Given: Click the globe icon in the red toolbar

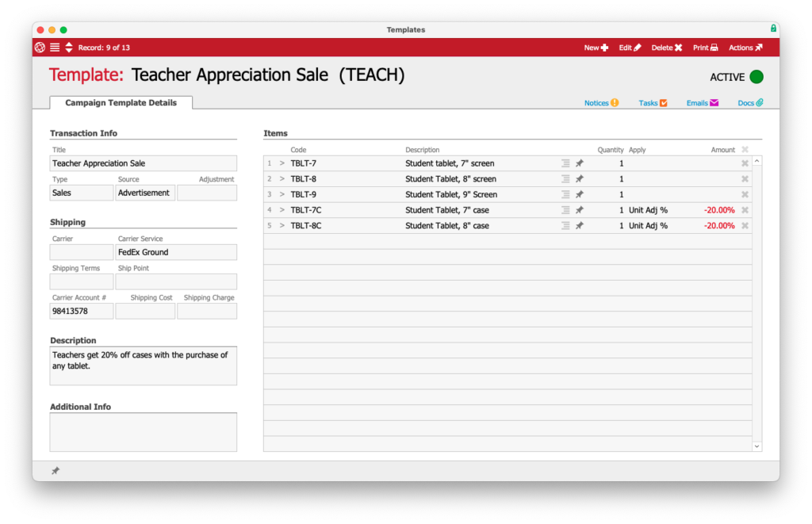Looking at the screenshot, I should [x=40, y=48].
